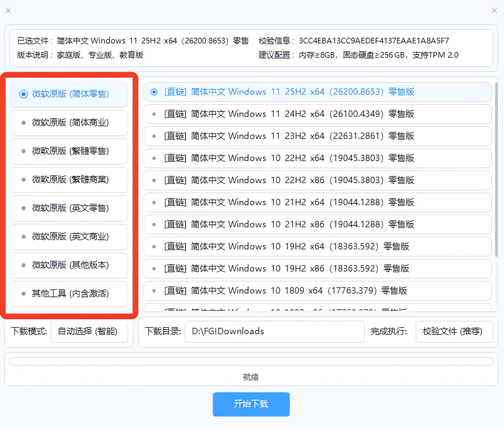Choose 微软原版 (繁體零售) category

[x=69, y=151]
